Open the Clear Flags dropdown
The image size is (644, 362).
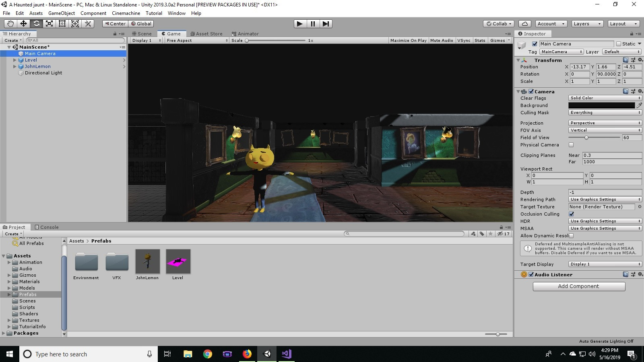pyautogui.click(x=605, y=98)
